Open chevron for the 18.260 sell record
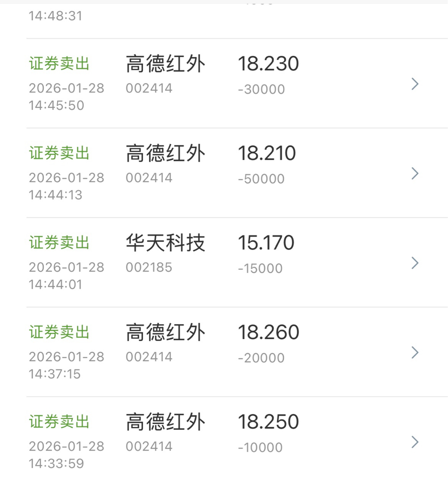This screenshot has width=448, height=483. point(414,352)
